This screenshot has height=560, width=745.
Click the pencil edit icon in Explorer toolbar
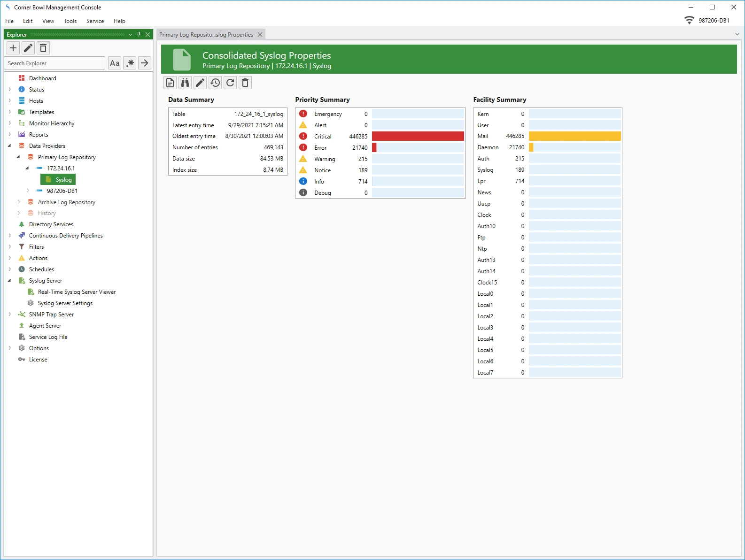pyautogui.click(x=28, y=48)
